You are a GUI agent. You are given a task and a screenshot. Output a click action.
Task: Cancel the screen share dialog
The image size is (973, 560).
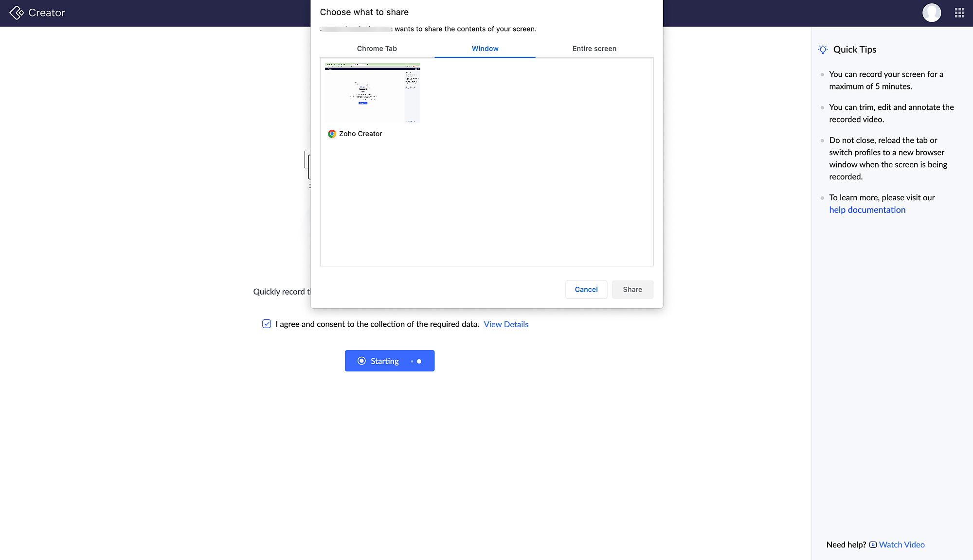(x=586, y=289)
